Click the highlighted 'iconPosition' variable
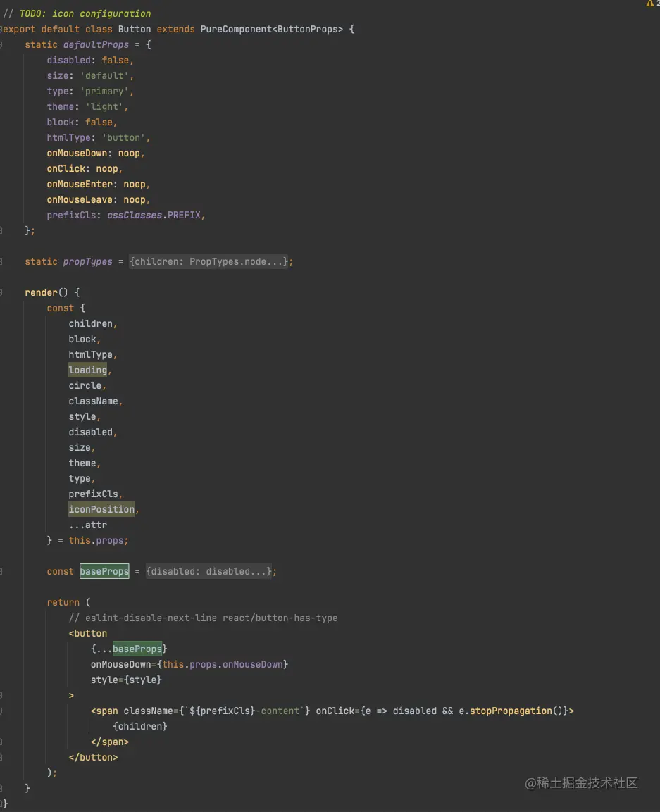The image size is (660, 812). (101, 509)
